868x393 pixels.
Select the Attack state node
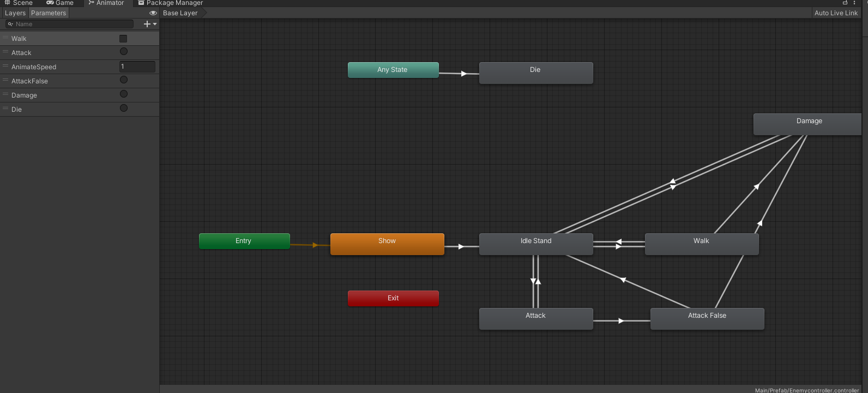click(x=536, y=319)
